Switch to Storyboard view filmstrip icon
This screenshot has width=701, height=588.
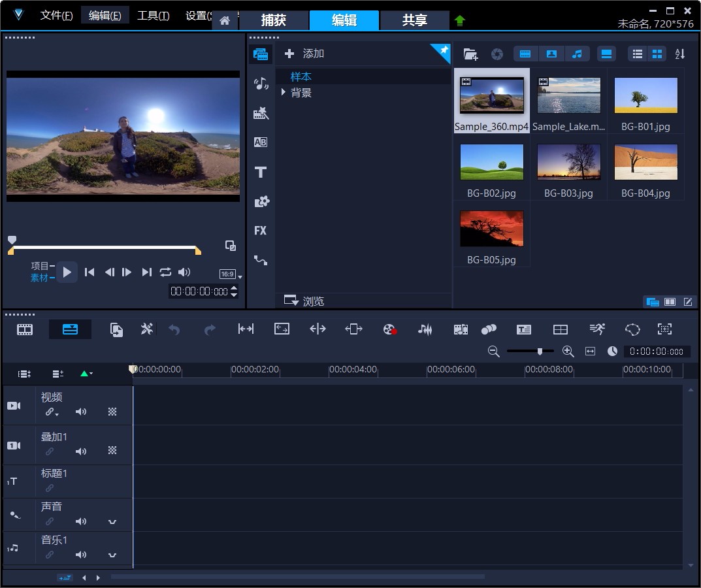click(x=25, y=329)
